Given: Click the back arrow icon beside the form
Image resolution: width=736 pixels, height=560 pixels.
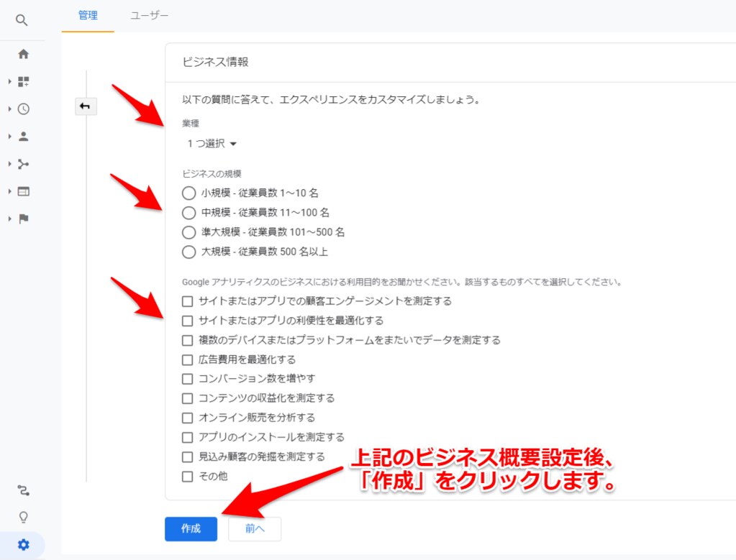Looking at the screenshot, I should point(85,107).
